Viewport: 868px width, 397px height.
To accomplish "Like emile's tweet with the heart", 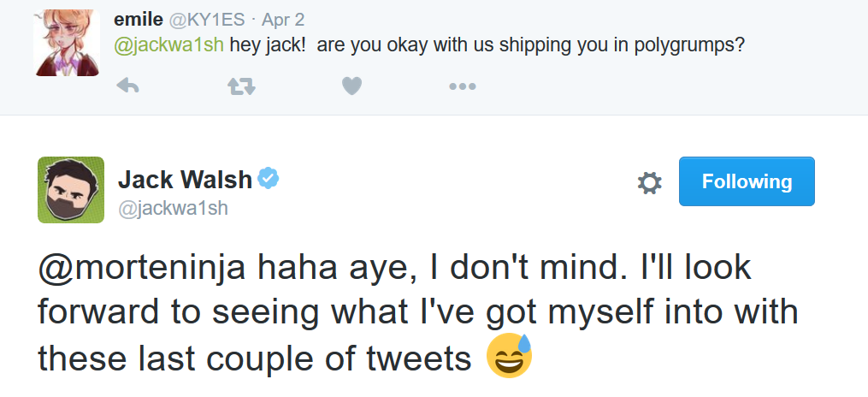I will (351, 86).
